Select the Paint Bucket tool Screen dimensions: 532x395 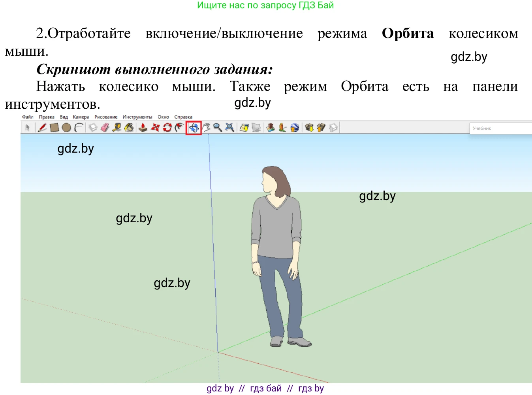pos(129,127)
